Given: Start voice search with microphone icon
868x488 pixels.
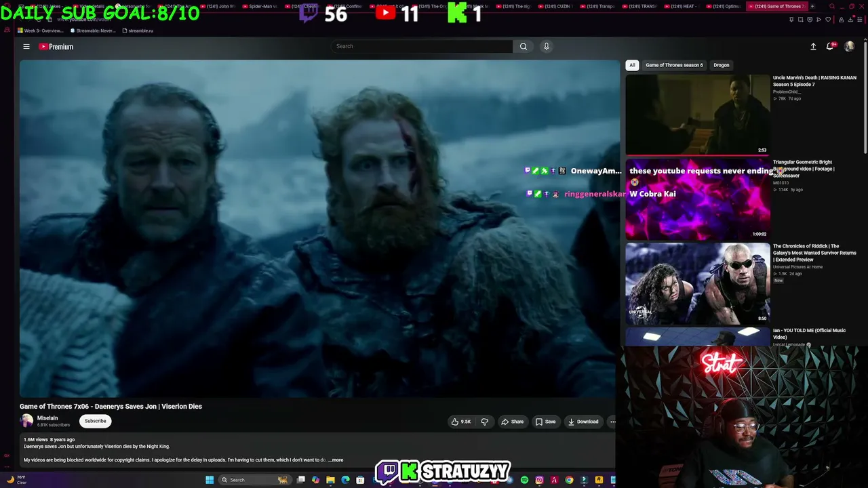Looking at the screenshot, I should tap(546, 46).
